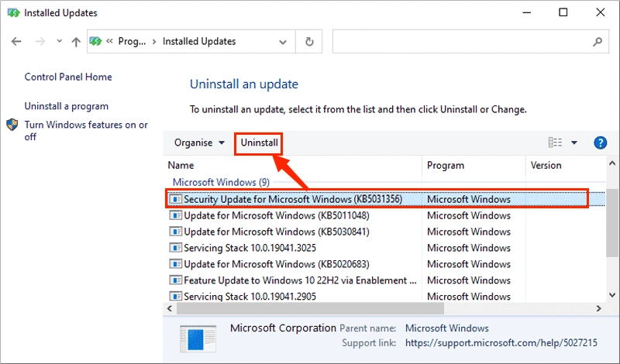Click the icon beside KB5020683 update
The width and height of the screenshot is (620, 364).
pyautogui.click(x=175, y=263)
